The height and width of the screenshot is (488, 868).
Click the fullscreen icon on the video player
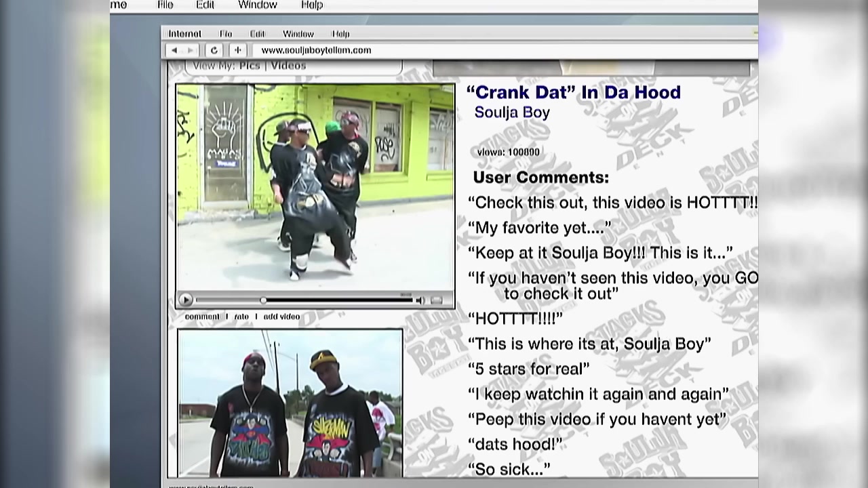[x=437, y=300]
